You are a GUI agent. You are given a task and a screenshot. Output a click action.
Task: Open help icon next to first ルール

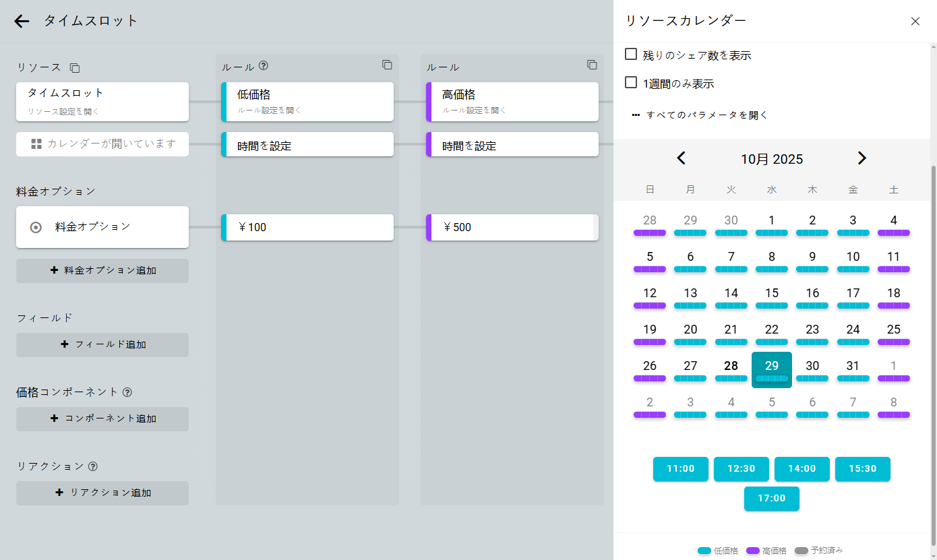pos(264,66)
